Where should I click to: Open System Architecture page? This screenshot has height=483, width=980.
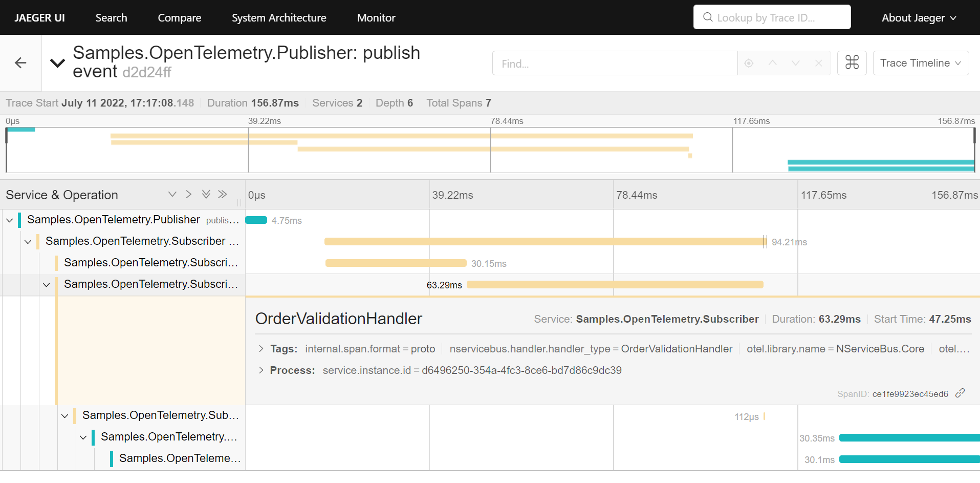click(279, 17)
